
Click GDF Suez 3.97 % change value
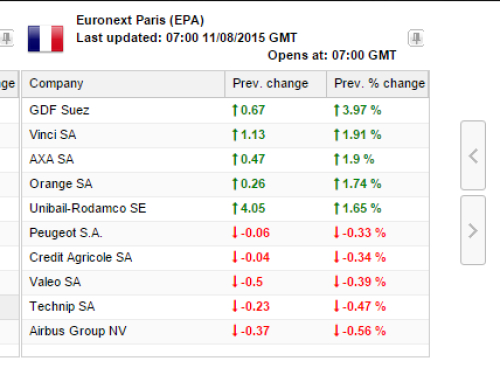point(357,110)
